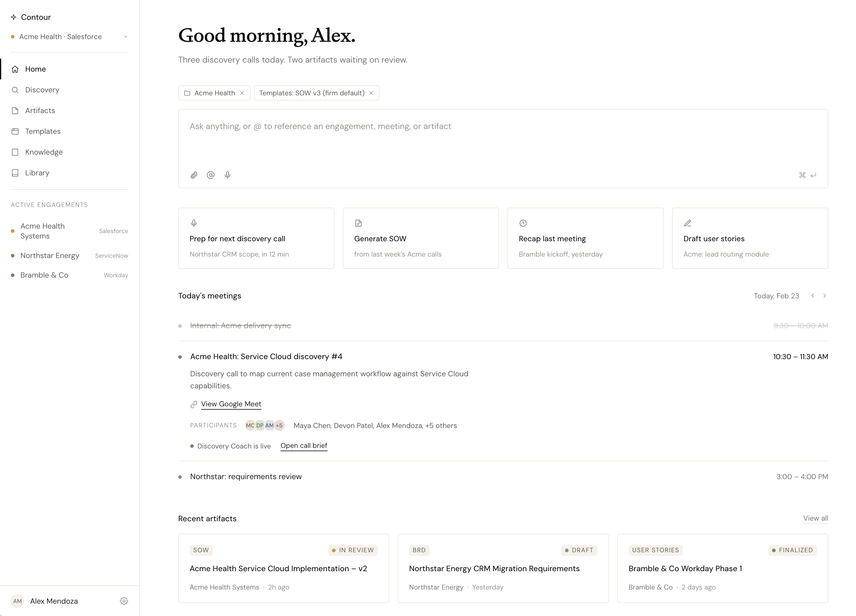Open settings gear next to Alex Mendoza
Viewport: 856px width, 616px height.
[x=124, y=601]
